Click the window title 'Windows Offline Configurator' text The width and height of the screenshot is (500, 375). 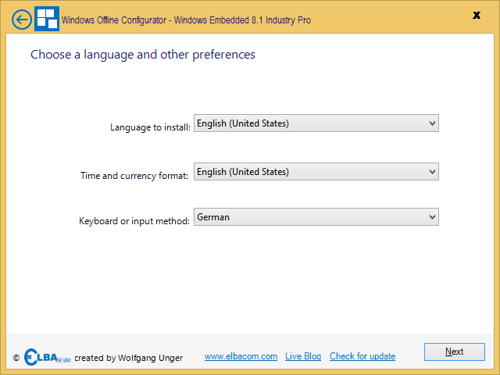114,20
